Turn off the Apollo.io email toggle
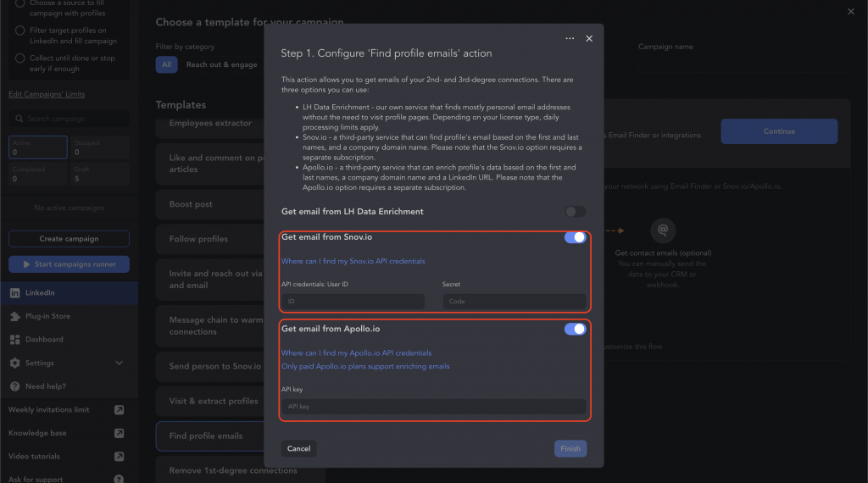 [575, 329]
